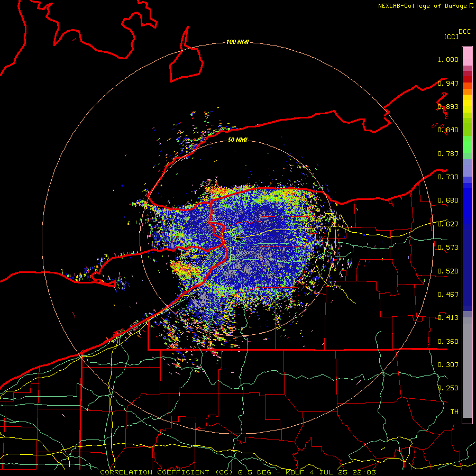The width and height of the screenshot is (476, 476).
Task: Click the 0.680 scale value
Action: [448, 200]
